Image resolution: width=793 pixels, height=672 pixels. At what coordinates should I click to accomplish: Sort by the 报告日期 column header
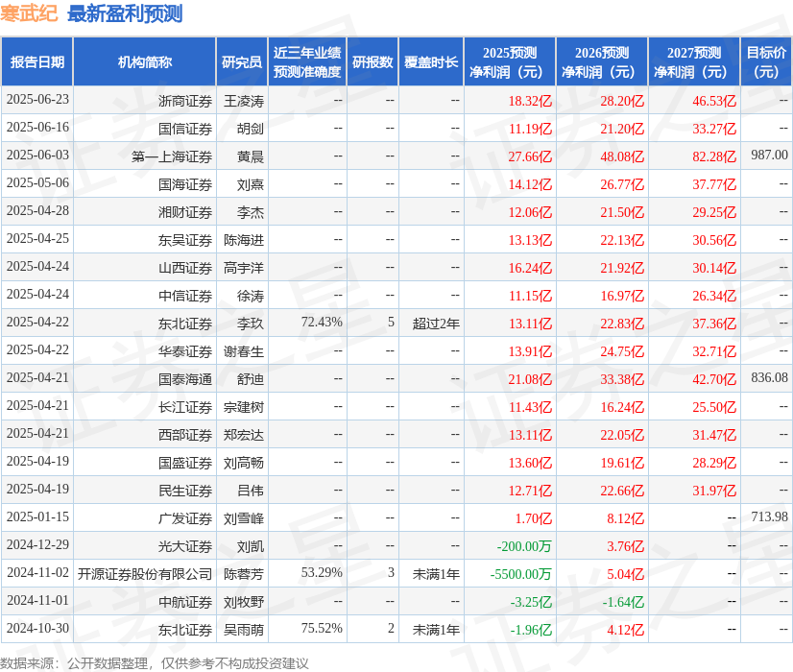click(40, 60)
